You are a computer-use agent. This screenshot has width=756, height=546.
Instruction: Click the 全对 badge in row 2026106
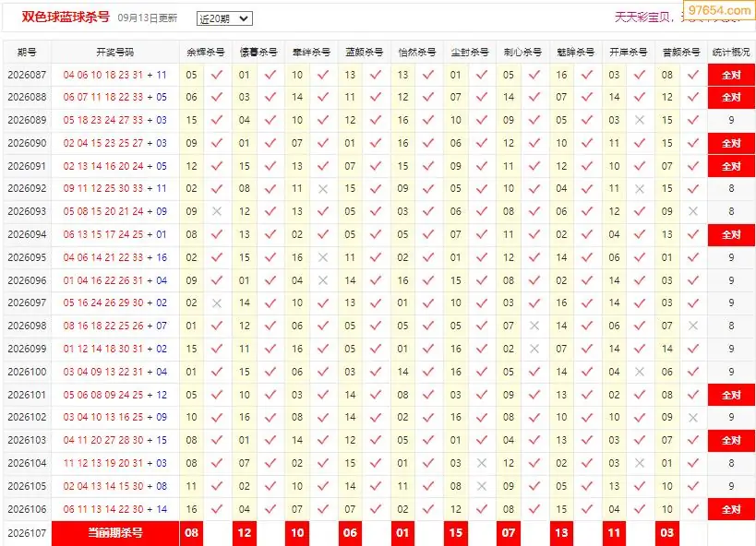[731, 509]
